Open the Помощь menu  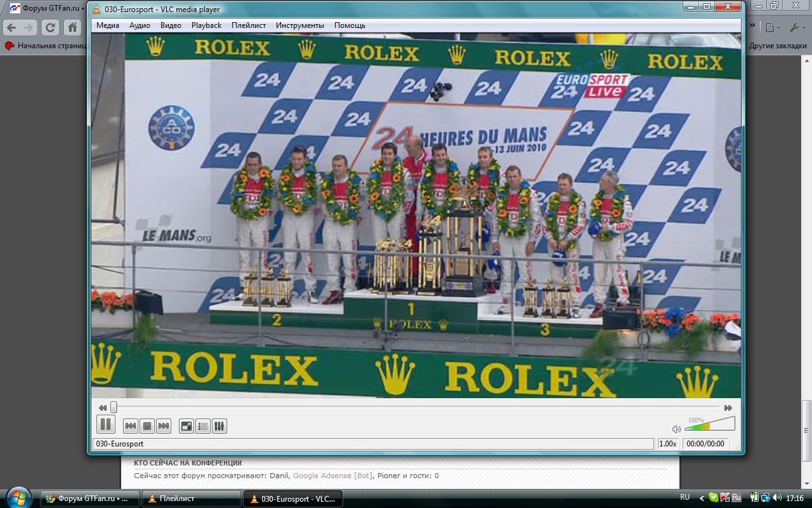350,25
